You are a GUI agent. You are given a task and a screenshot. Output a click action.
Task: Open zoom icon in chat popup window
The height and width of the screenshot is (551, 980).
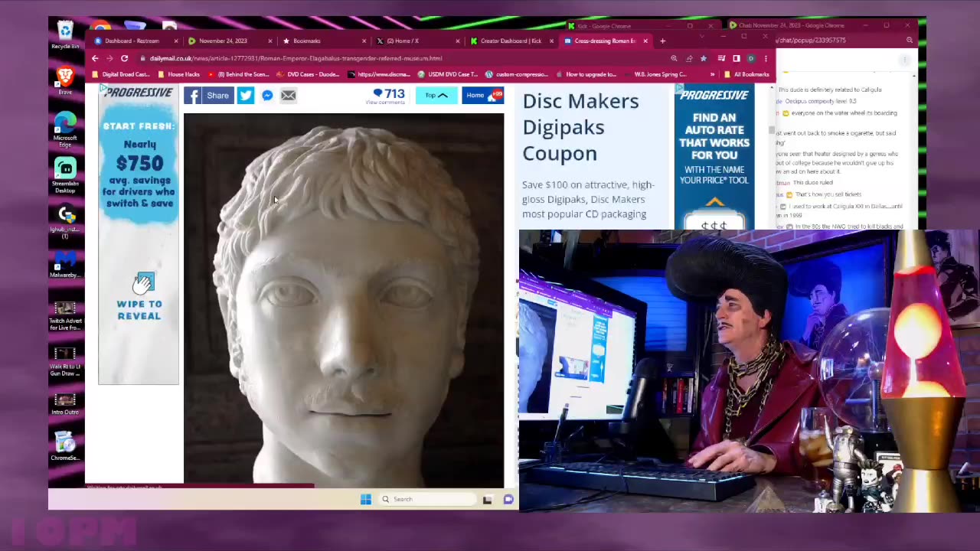(x=910, y=40)
